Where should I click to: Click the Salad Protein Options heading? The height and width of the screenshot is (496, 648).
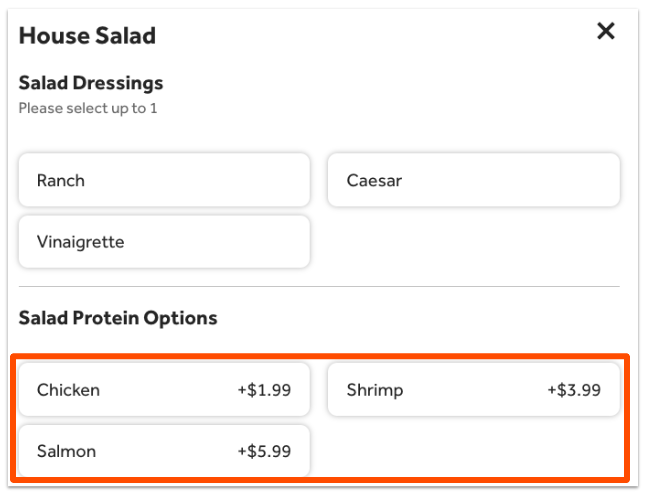[118, 319]
